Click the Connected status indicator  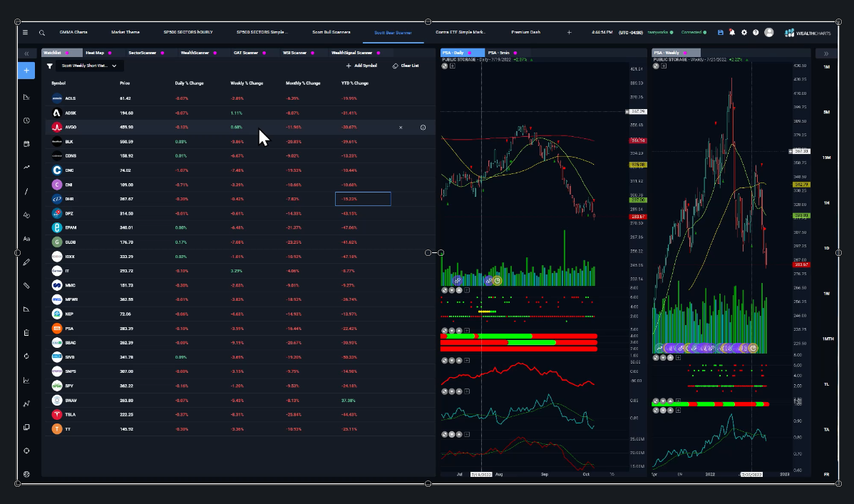(x=694, y=32)
